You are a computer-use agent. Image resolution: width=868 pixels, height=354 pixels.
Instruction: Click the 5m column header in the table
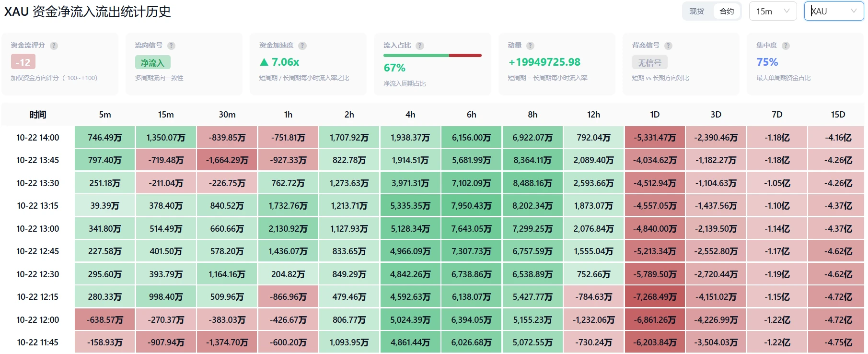tap(105, 115)
